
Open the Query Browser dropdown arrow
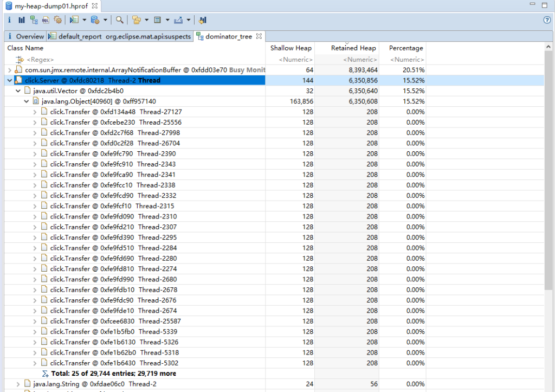point(106,20)
